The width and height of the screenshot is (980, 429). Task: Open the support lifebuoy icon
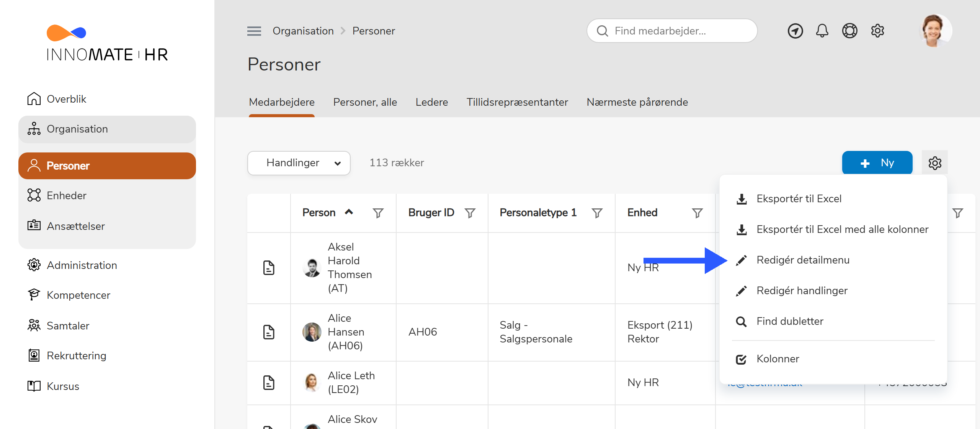(x=849, y=31)
